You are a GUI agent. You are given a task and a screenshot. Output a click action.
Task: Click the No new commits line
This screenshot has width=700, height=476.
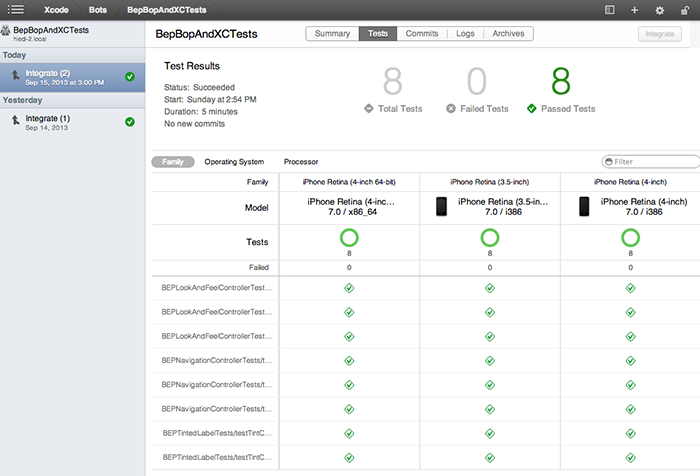194,124
